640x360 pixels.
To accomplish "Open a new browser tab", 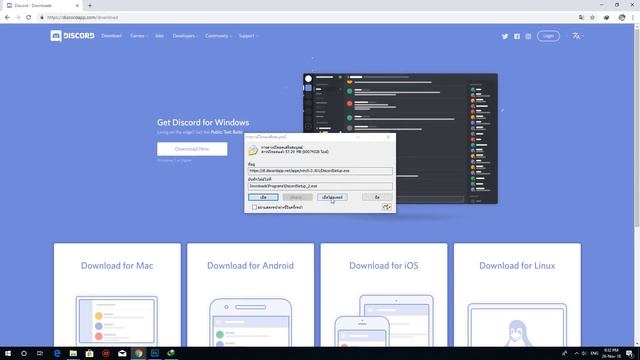I will [90, 6].
